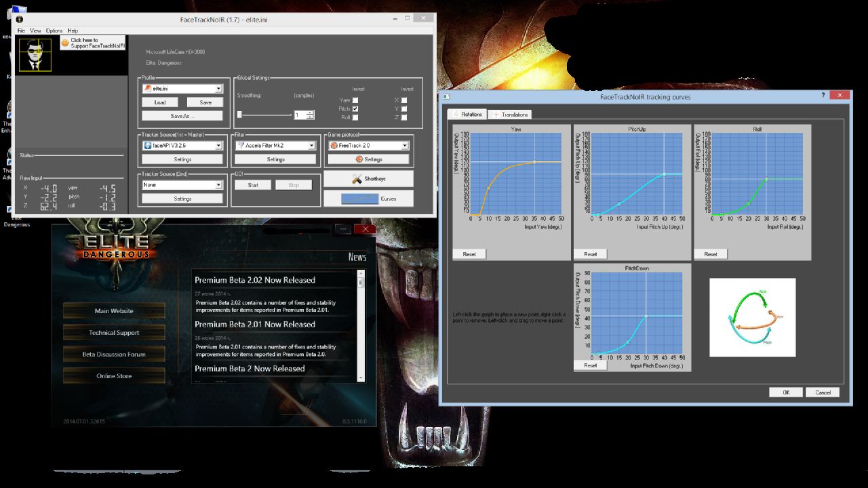Click 'Premium Beta 2 Now Released' headline
Viewport: 868px width, 488px height.
(x=250, y=369)
